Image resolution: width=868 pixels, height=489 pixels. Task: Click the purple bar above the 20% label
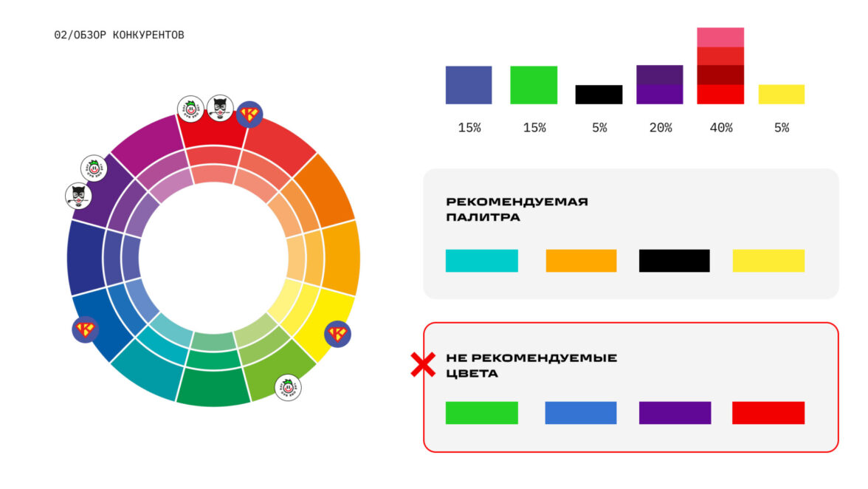pyautogui.click(x=660, y=85)
